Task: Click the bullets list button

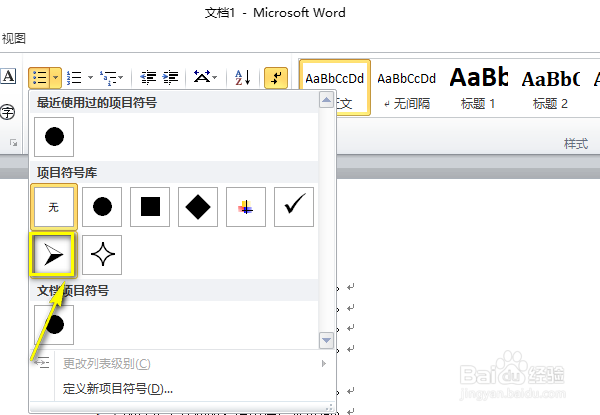Action: click(x=39, y=78)
